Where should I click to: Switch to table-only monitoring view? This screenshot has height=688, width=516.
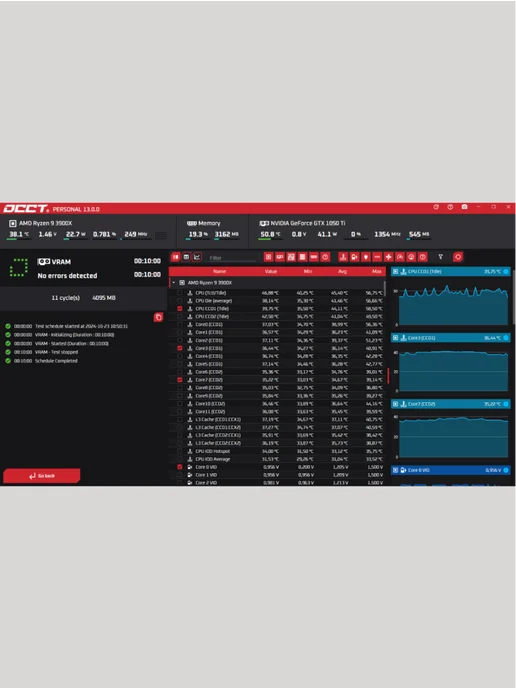[x=186, y=257]
